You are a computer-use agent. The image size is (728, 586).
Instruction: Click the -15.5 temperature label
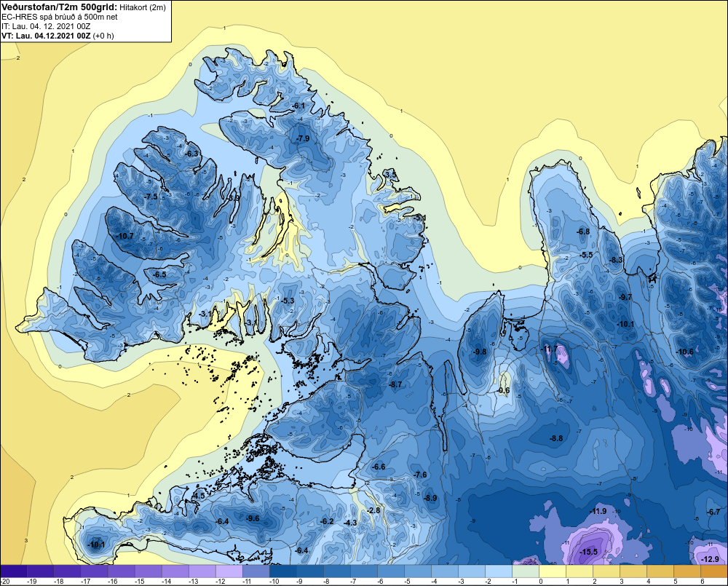(x=589, y=552)
